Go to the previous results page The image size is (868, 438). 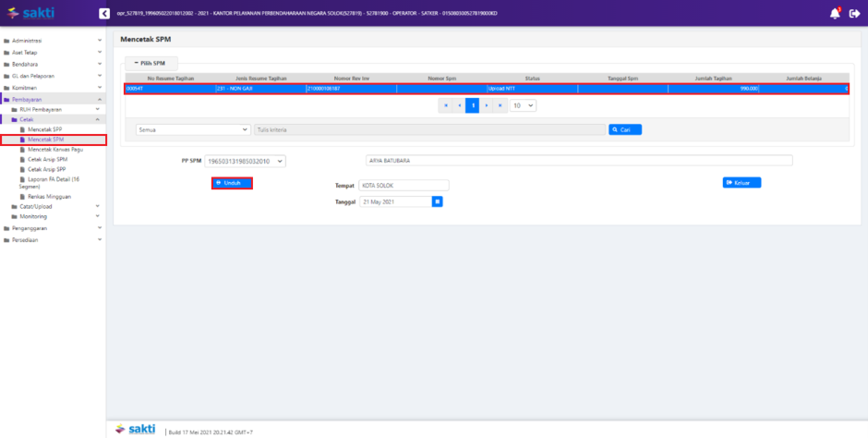pos(459,105)
